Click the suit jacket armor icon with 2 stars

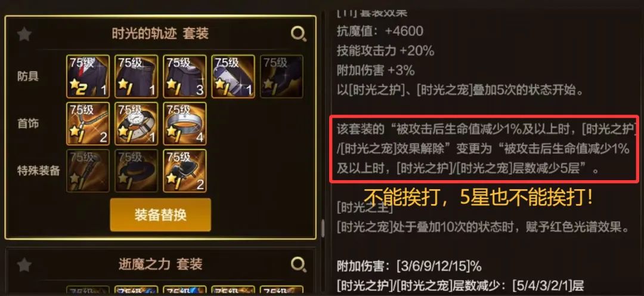[x=88, y=76]
